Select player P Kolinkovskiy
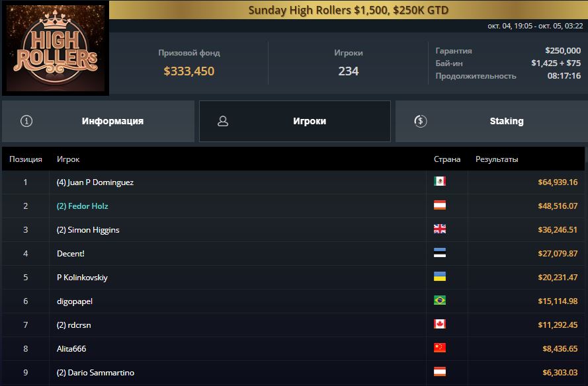The image size is (588, 386). (82, 278)
